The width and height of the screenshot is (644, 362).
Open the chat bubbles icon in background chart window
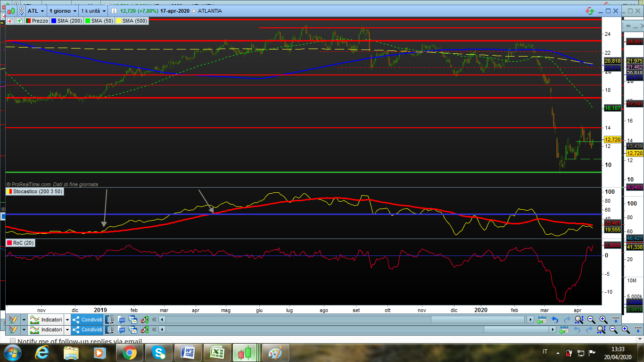(121, 329)
